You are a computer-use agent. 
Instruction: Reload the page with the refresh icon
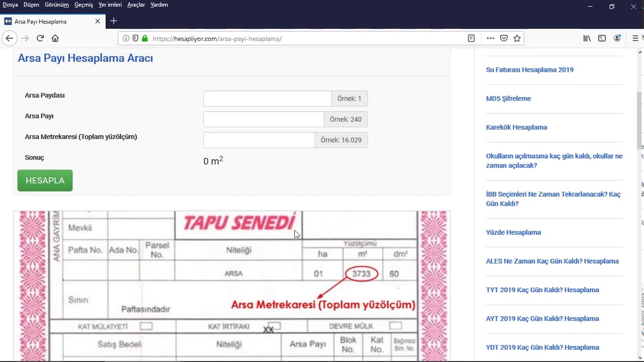[x=40, y=38]
